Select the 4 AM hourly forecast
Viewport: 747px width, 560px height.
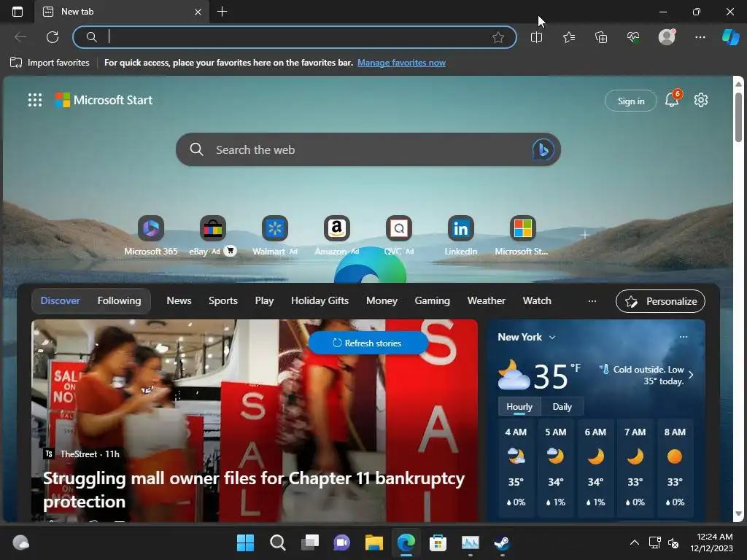[516, 467]
